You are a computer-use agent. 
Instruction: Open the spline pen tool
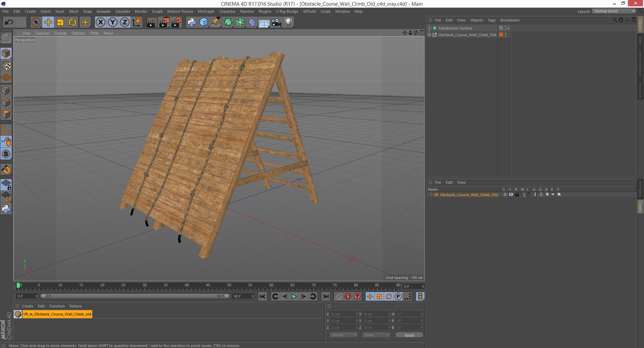[x=216, y=22]
